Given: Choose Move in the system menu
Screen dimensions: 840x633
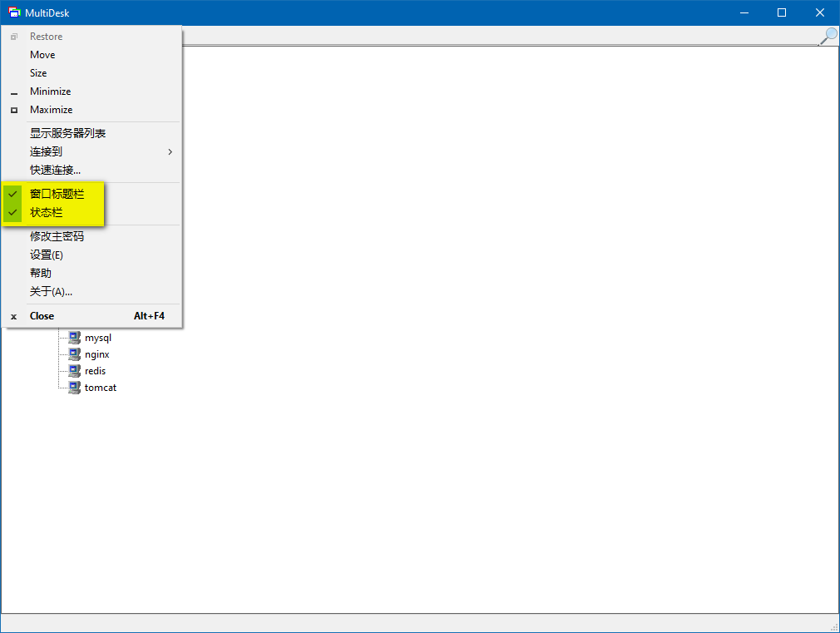Looking at the screenshot, I should [x=42, y=55].
